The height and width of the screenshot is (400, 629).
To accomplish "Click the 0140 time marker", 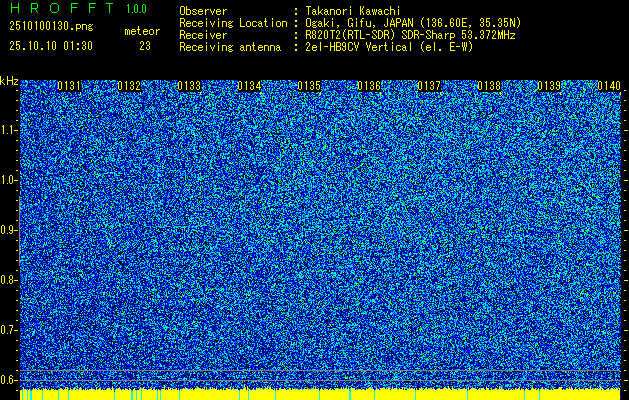I will [609, 86].
